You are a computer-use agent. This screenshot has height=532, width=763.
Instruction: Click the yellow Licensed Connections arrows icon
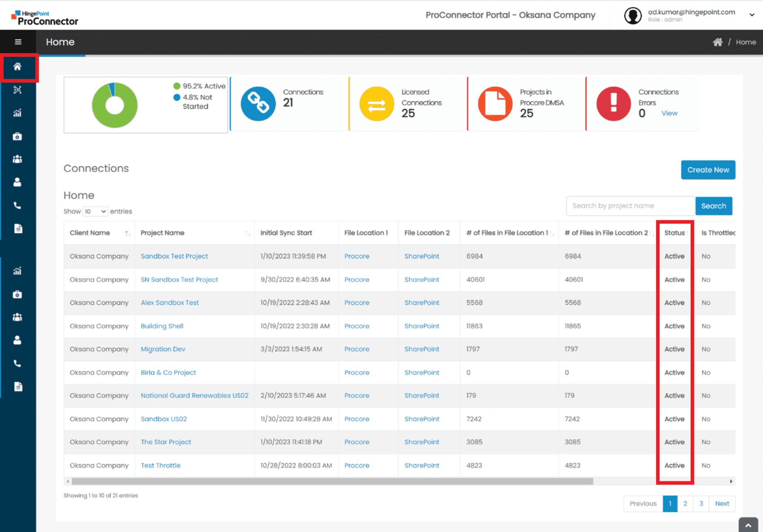point(377,104)
